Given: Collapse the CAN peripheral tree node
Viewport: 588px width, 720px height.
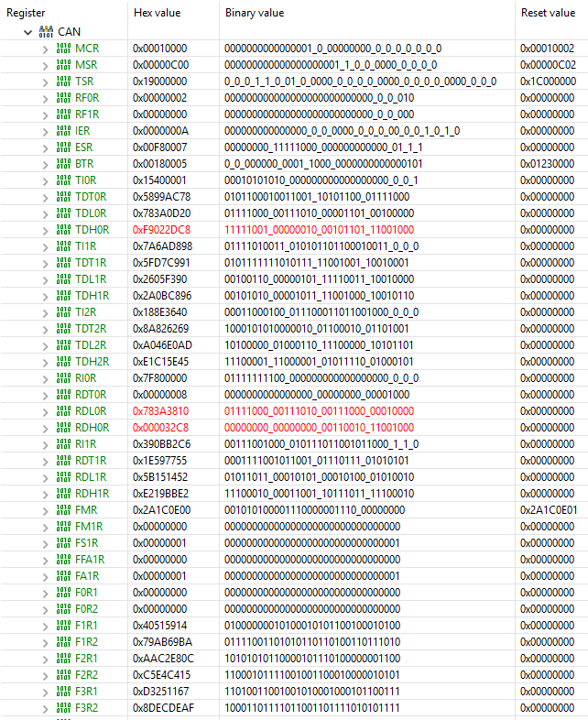Looking at the screenshot, I should 28,32.
